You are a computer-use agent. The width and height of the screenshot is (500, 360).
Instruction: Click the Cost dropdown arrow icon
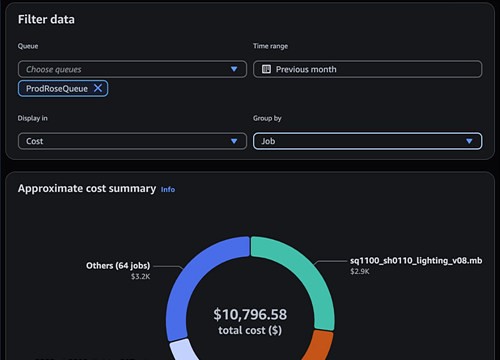point(234,141)
